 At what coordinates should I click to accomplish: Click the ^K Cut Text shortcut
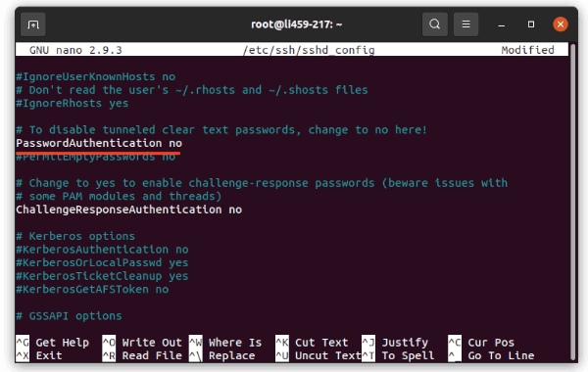tap(312, 343)
